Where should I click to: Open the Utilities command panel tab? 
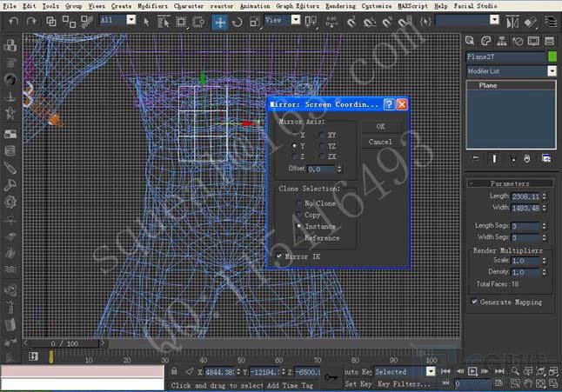pyautogui.click(x=549, y=41)
